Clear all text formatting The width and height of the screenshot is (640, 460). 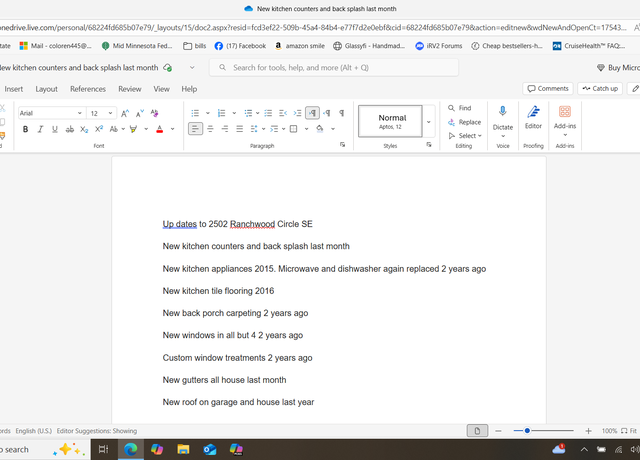point(154,113)
